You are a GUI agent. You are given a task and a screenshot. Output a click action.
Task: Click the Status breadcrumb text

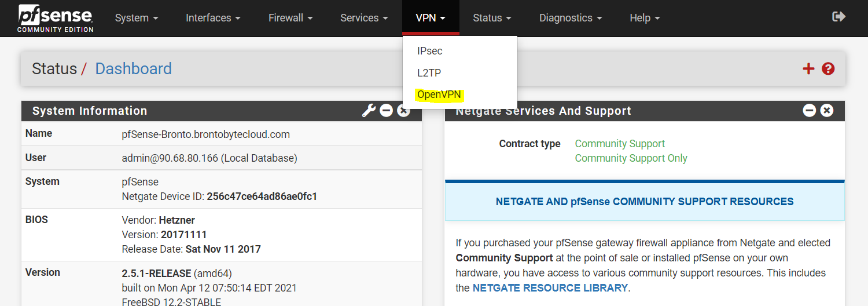54,68
